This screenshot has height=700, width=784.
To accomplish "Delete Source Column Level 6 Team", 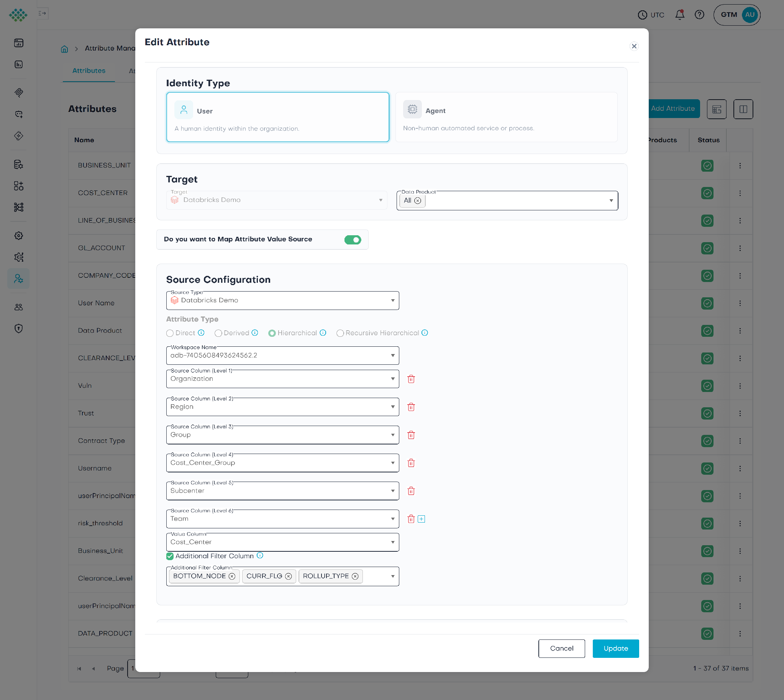I will click(411, 519).
